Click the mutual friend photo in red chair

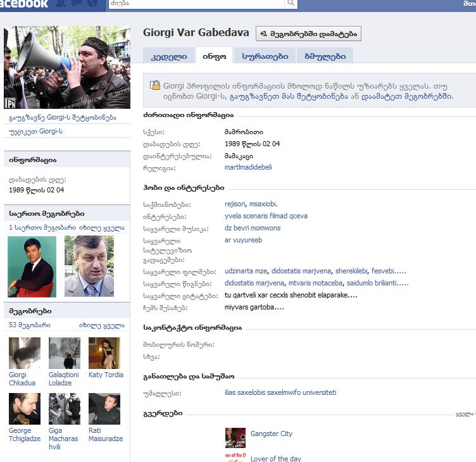point(32,266)
